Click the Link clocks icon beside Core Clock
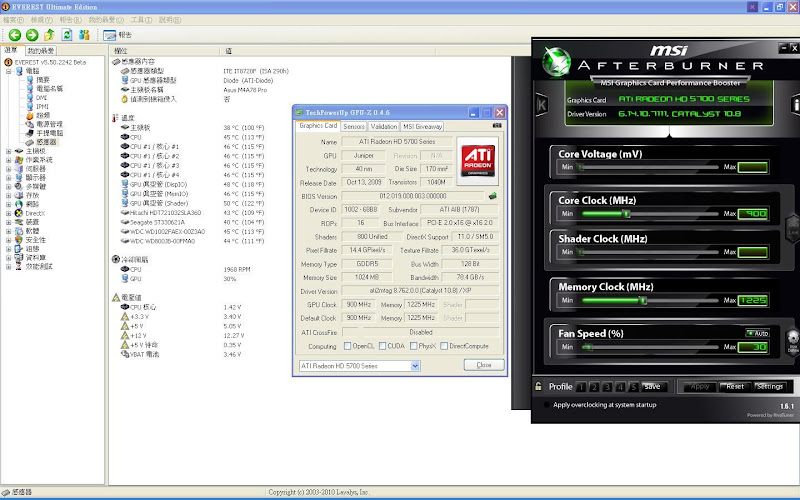The width and height of the screenshot is (800, 500). pos(793,228)
